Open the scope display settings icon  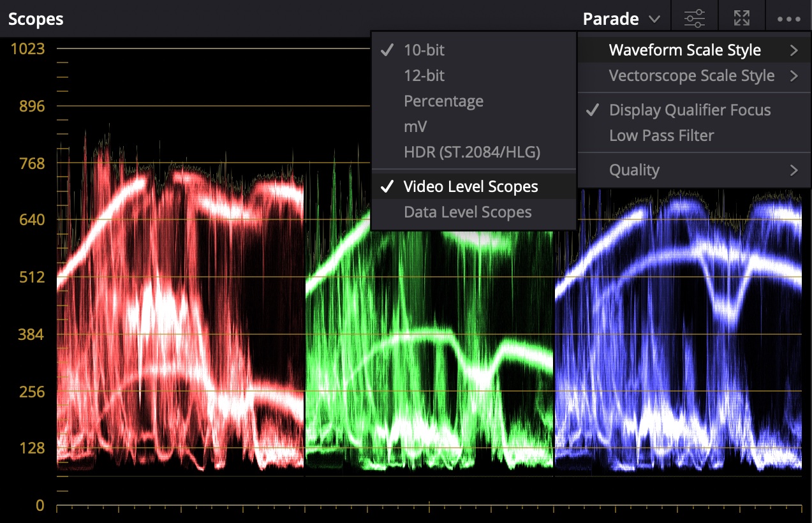[694, 17]
